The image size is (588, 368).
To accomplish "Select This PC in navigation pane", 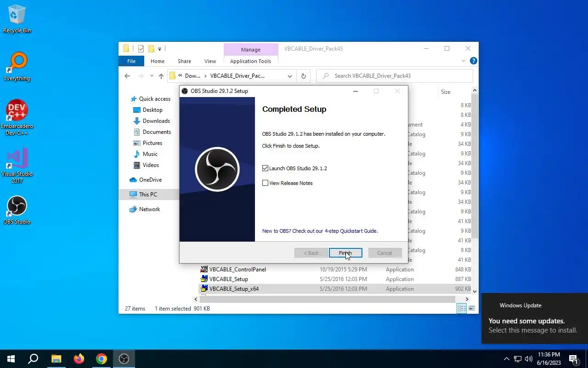I will pos(148,195).
